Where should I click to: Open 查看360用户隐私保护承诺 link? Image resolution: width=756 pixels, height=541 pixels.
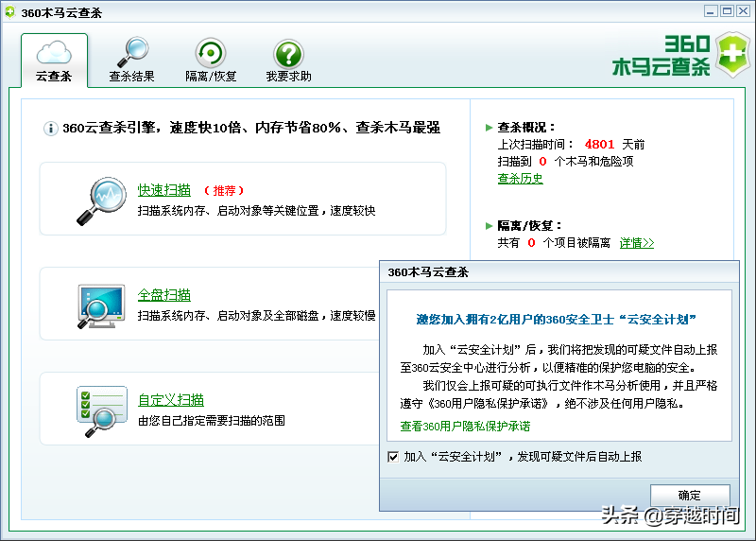465,427
